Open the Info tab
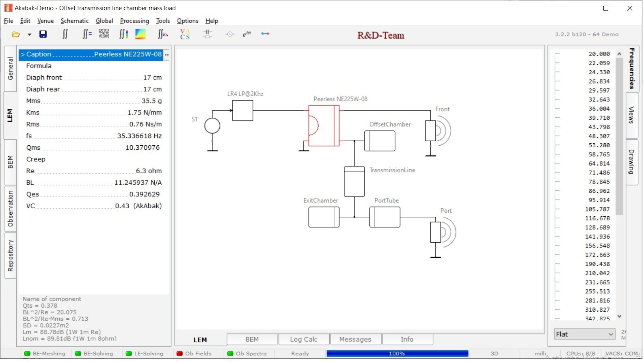Viewport: 644px width, 362px height. (407, 339)
